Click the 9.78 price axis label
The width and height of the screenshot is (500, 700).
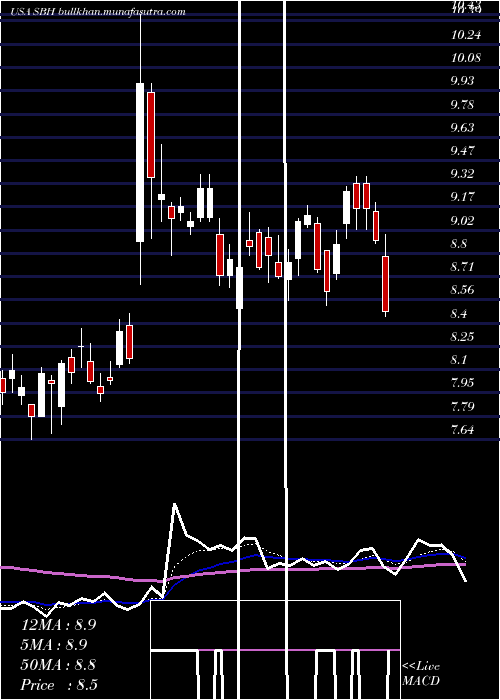pyautogui.click(x=462, y=104)
